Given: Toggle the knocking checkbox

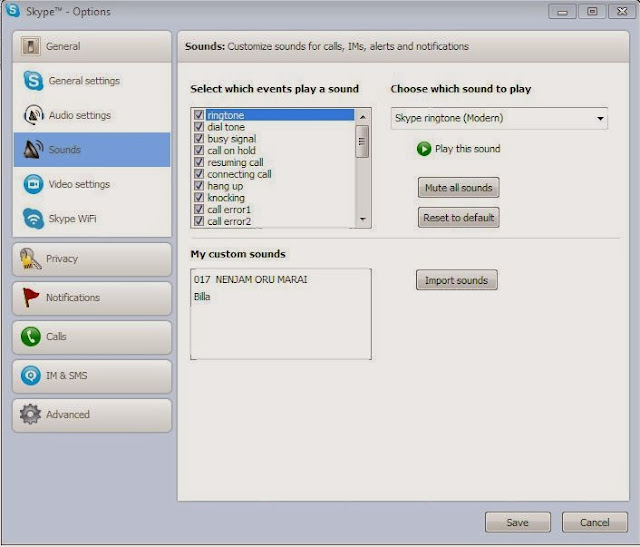Looking at the screenshot, I should click(199, 198).
